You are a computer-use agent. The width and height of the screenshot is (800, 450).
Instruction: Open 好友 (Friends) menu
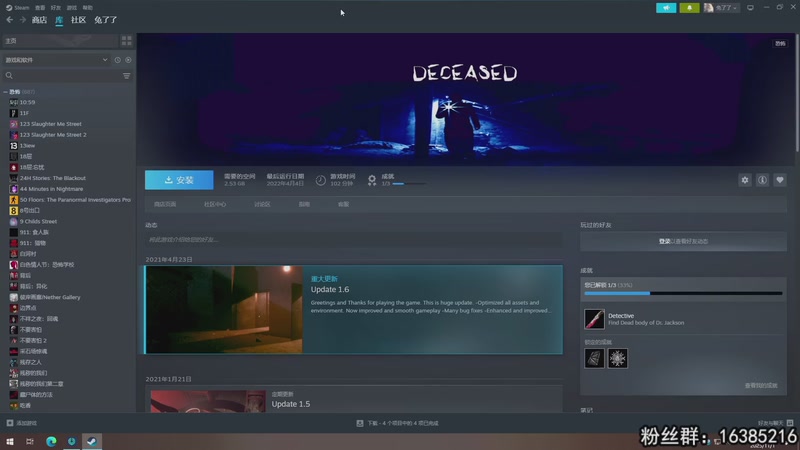coord(56,8)
